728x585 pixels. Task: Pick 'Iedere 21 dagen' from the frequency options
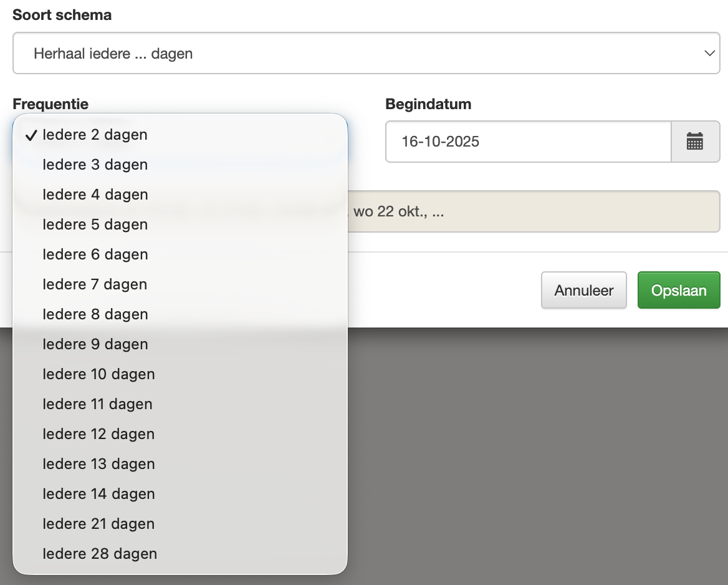click(98, 524)
